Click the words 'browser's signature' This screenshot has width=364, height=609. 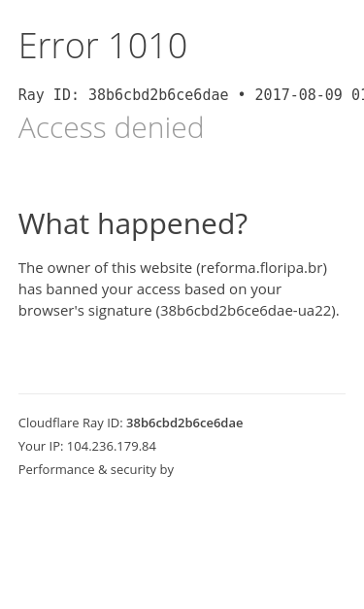click(x=85, y=311)
